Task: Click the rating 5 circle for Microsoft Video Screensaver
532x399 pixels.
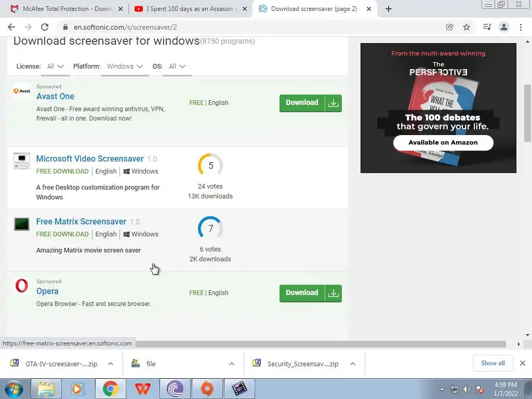Action: (210, 166)
